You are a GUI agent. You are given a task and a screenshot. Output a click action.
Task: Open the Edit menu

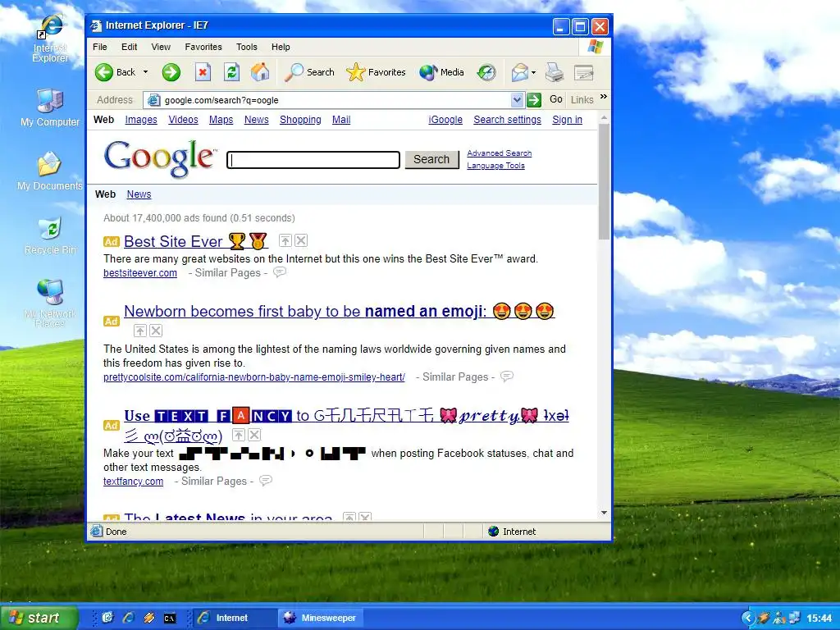click(x=129, y=47)
